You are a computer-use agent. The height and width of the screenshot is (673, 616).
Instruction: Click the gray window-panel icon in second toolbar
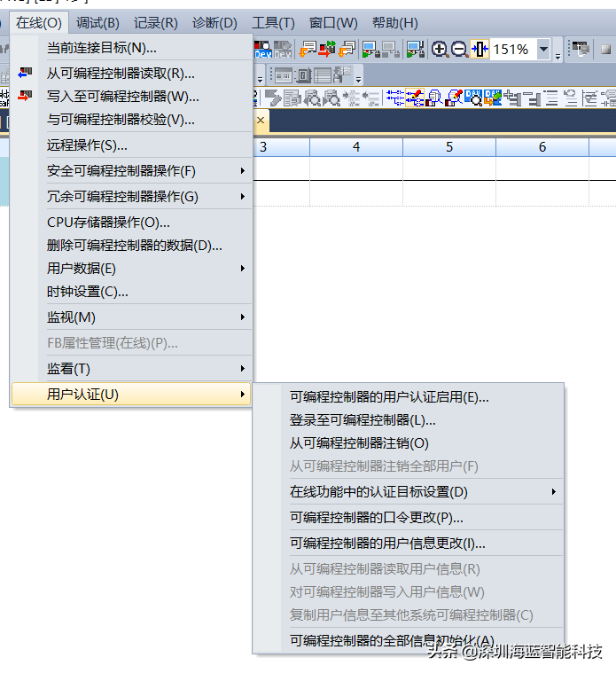pyautogui.click(x=284, y=76)
